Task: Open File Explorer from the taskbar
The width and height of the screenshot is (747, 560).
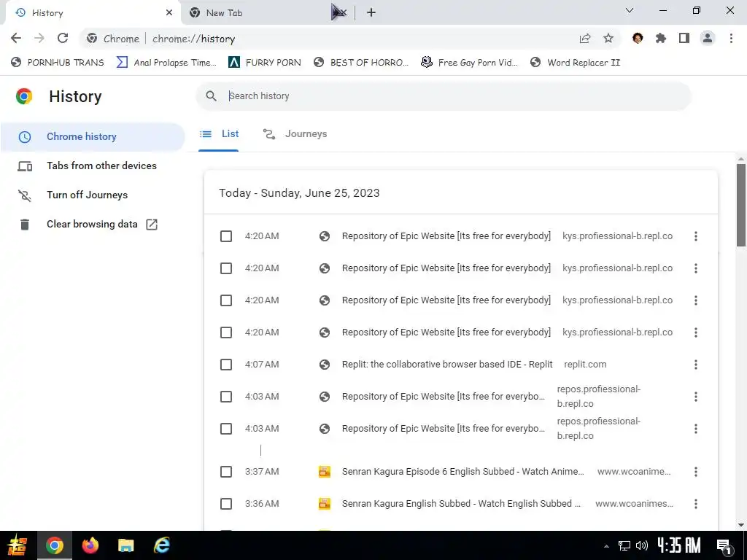Action: [x=125, y=545]
